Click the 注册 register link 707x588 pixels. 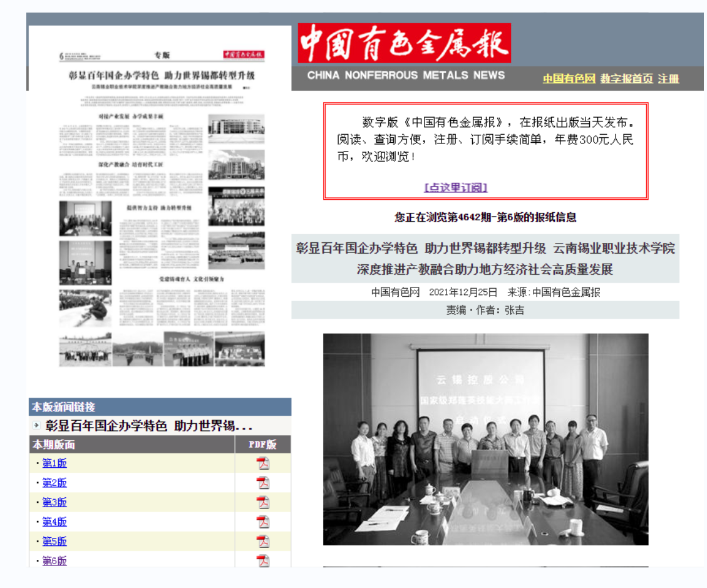coord(669,79)
